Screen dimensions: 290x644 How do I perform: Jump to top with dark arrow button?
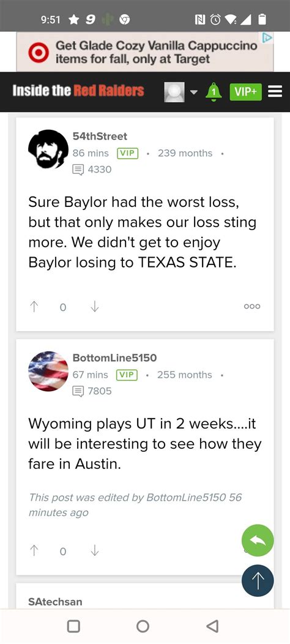258,580
